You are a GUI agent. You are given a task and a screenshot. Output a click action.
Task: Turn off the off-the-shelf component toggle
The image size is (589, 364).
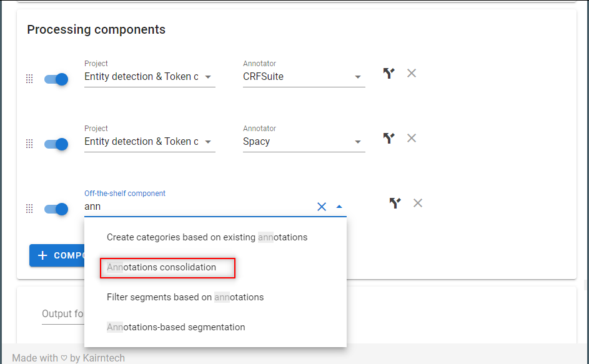(56, 209)
